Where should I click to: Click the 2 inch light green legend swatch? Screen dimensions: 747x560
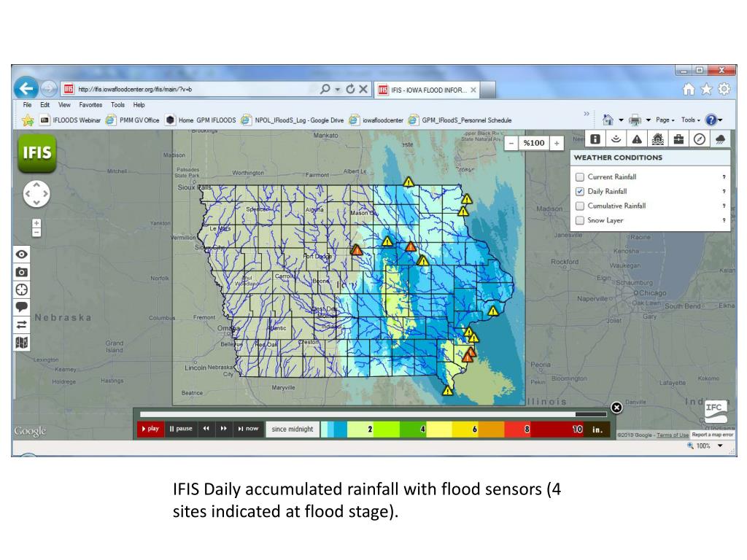360,429
